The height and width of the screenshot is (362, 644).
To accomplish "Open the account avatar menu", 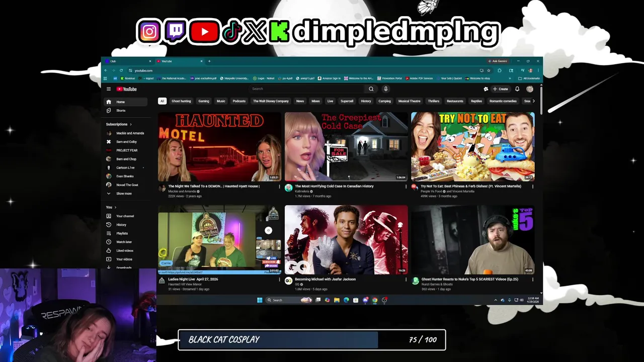I will (x=530, y=89).
